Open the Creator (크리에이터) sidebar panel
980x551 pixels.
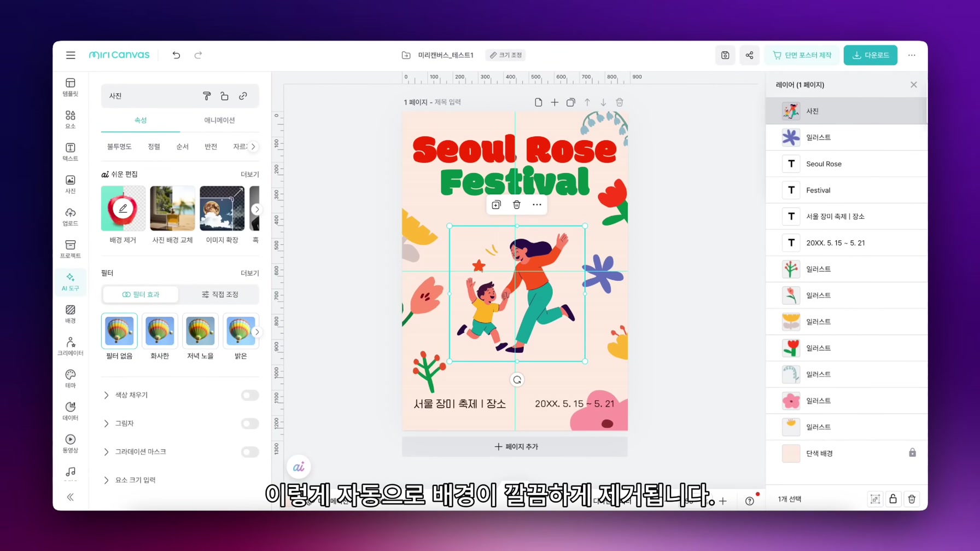pos(71,346)
